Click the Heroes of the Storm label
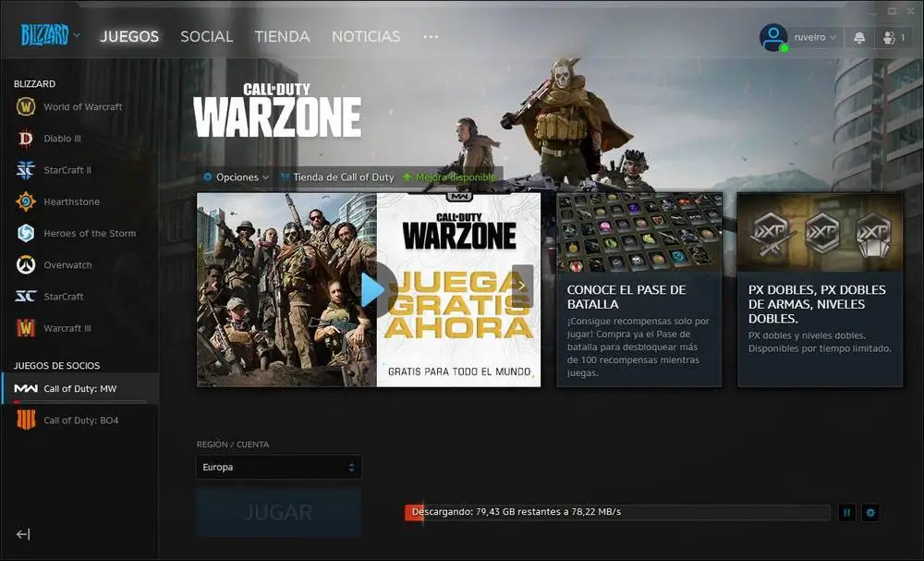The height and width of the screenshot is (561, 924). [90, 233]
